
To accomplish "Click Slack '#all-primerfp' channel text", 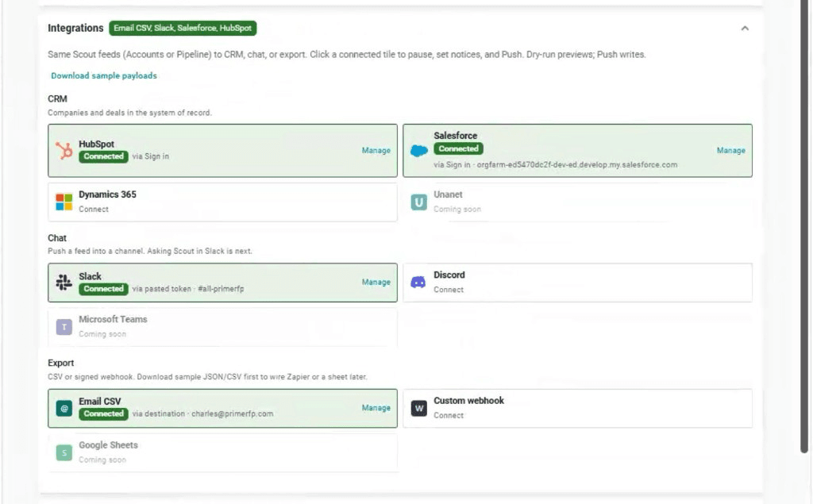I will [221, 289].
